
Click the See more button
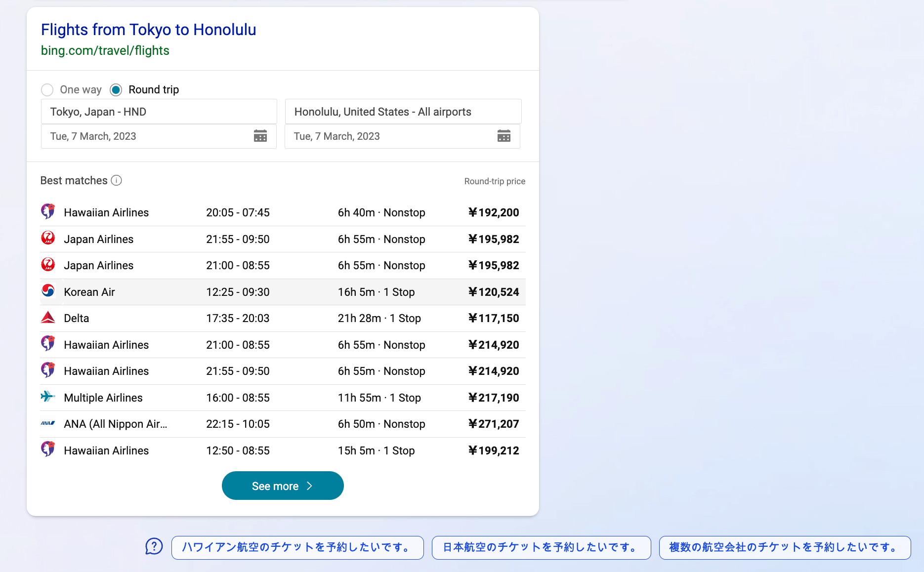click(x=283, y=486)
